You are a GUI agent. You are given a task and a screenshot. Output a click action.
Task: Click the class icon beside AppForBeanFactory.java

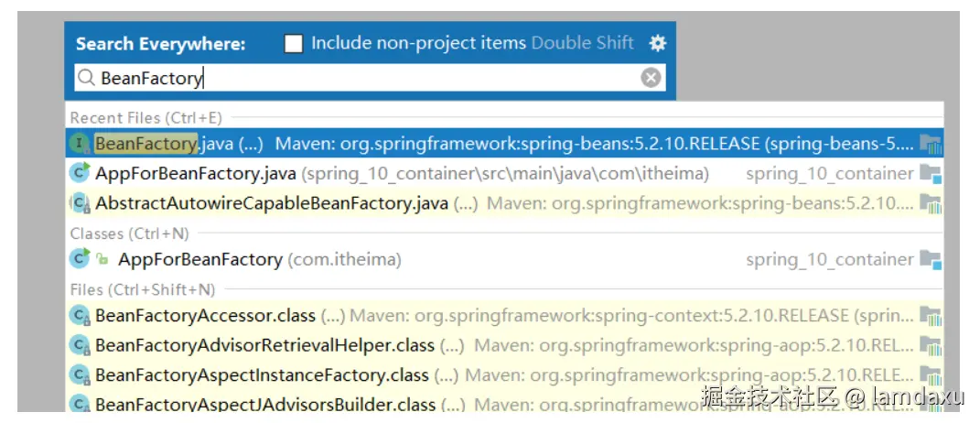[x=80, y=173]
